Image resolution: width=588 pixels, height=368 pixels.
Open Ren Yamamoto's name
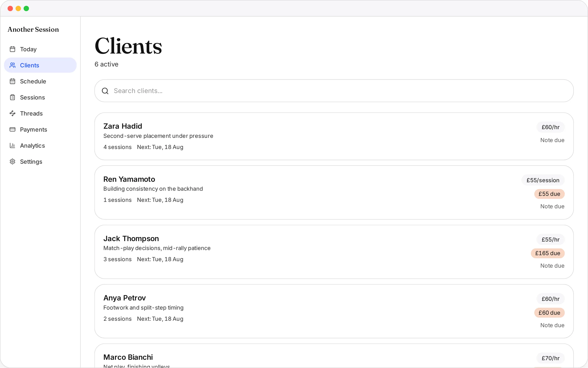129,179
